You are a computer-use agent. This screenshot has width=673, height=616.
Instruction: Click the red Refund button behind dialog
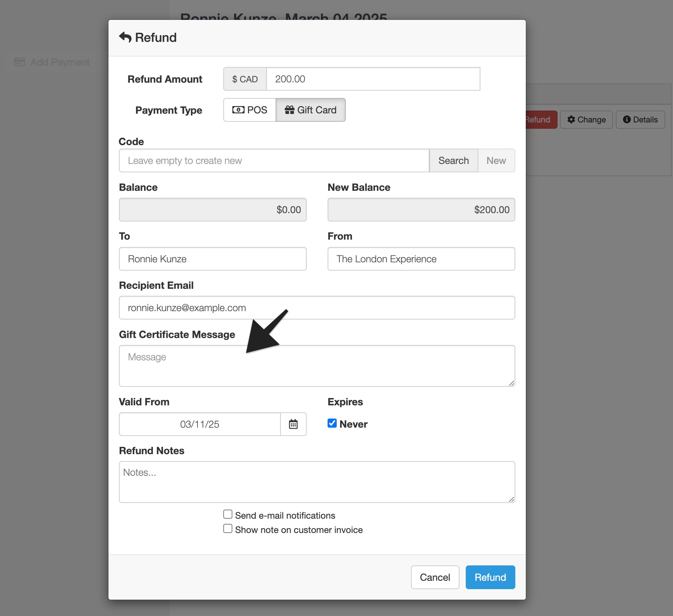click(541, 120)
